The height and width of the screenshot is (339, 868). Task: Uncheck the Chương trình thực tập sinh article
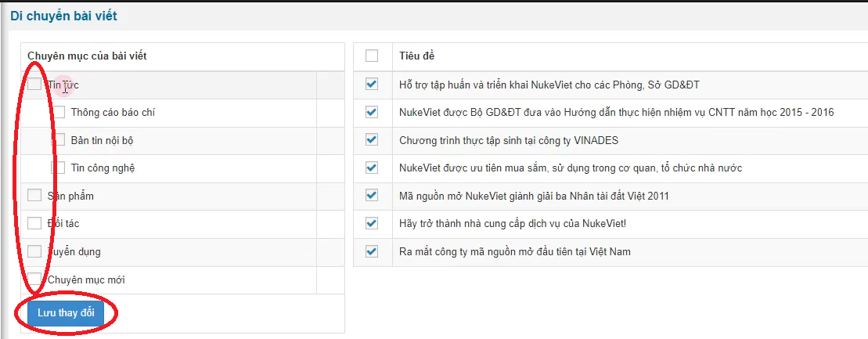click(372, 140)
